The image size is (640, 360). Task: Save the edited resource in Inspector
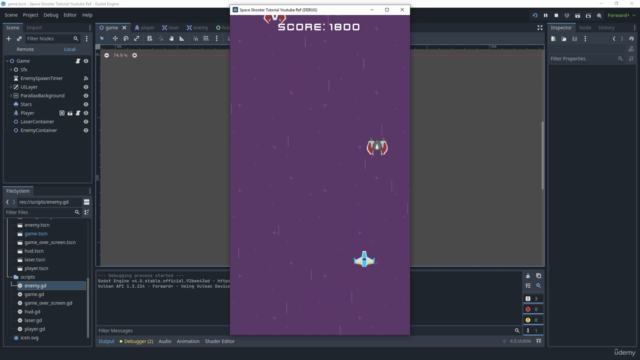pos(574,39)
